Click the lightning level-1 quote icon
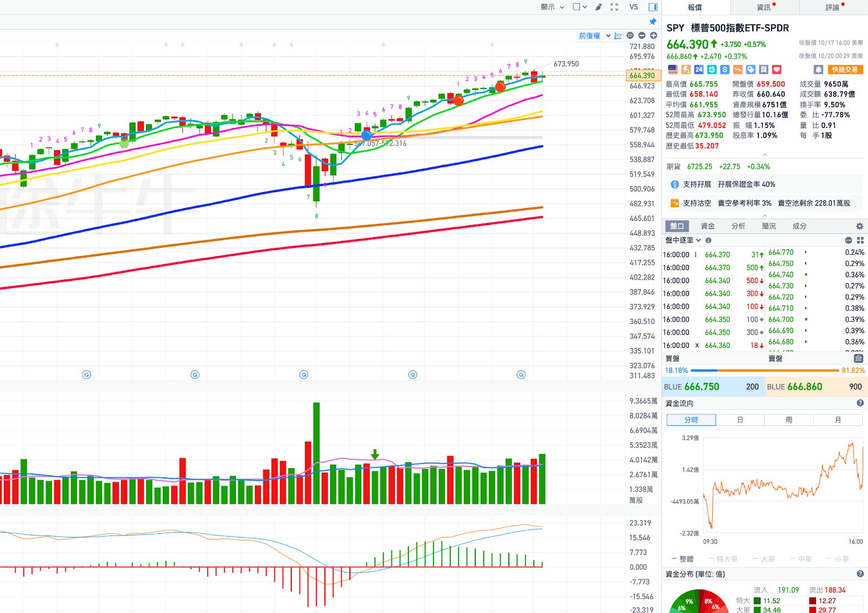 686,69
